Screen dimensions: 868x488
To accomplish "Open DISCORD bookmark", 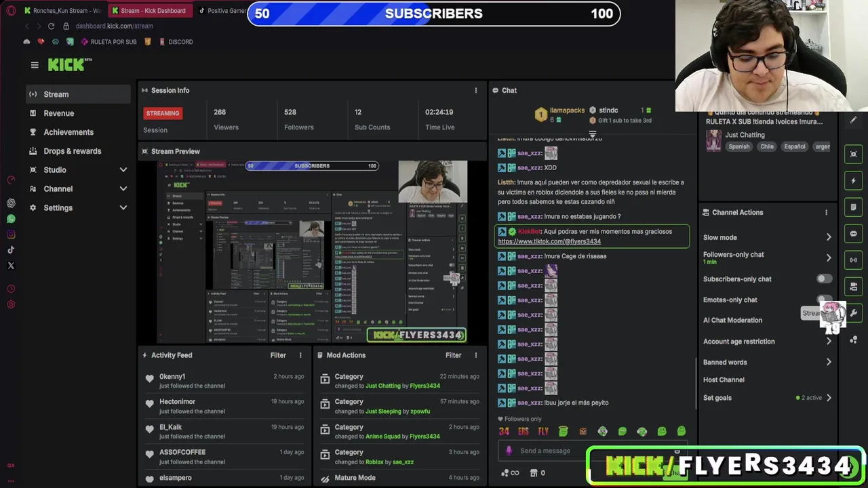I will (175, 42).
